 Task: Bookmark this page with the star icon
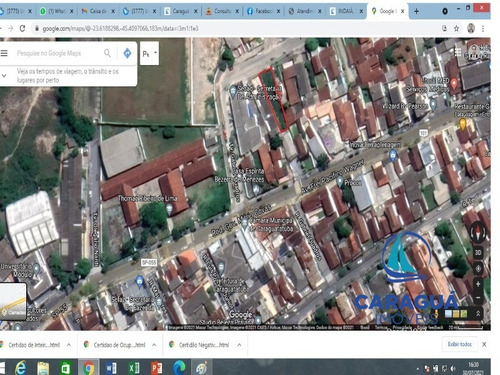pyautogui.click(x=456, y=29)
